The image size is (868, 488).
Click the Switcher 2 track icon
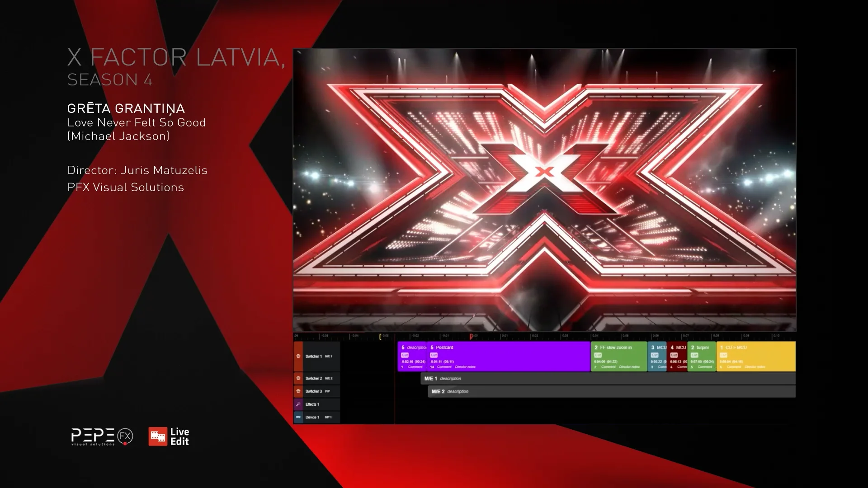pos(298,378)
